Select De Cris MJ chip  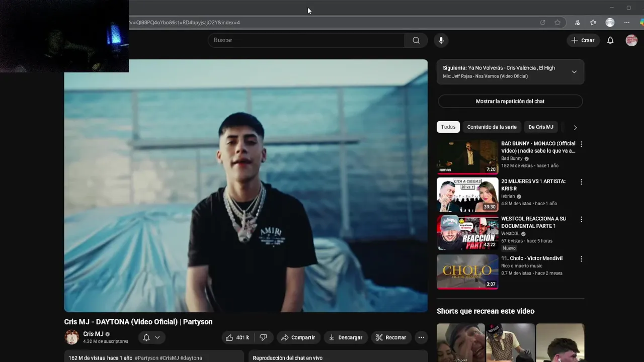click(541, 127)
